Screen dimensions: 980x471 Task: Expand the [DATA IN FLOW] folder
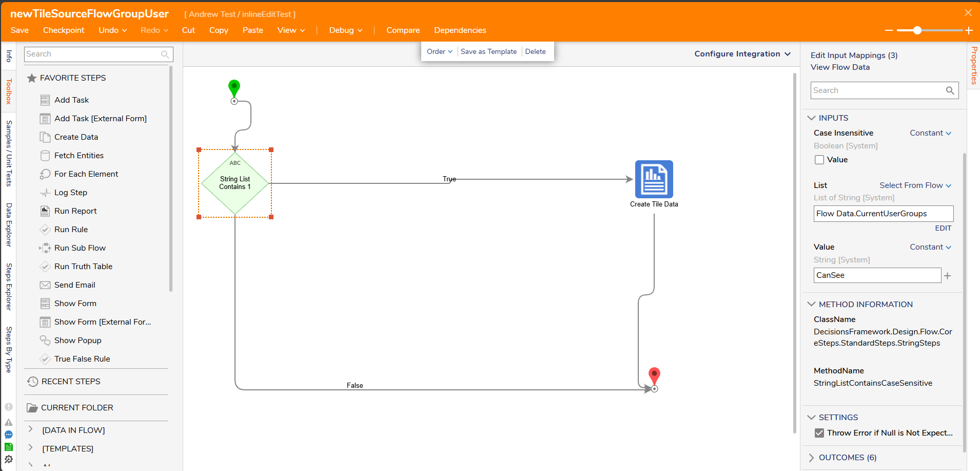(30, 430)
